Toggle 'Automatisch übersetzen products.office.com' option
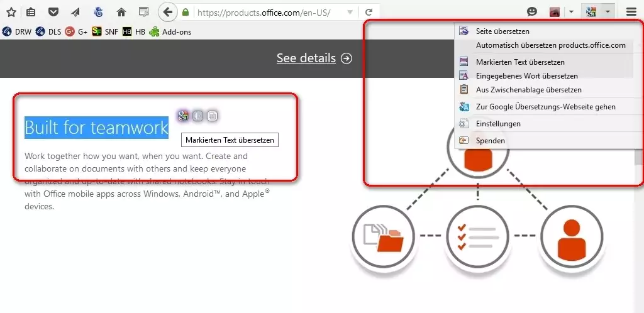The image size is (644, 313). (x=550, y=45)
